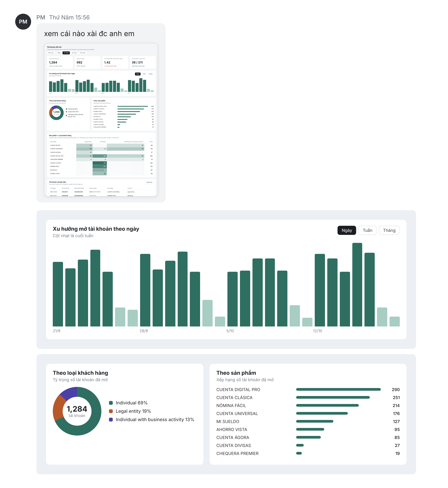Click purple business activity 13% legend swatch, enlarged

(x=111, y=420)
